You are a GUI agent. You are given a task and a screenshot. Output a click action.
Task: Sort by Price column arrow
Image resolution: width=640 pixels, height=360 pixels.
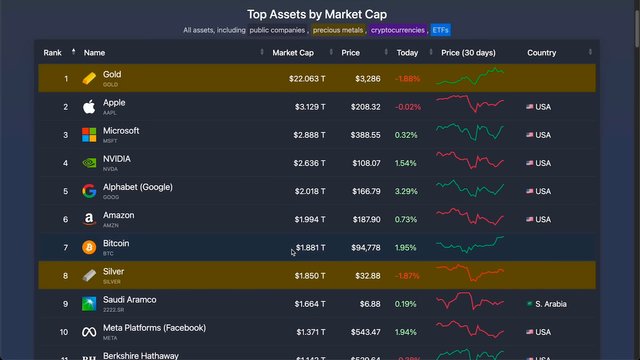point(386,52)
